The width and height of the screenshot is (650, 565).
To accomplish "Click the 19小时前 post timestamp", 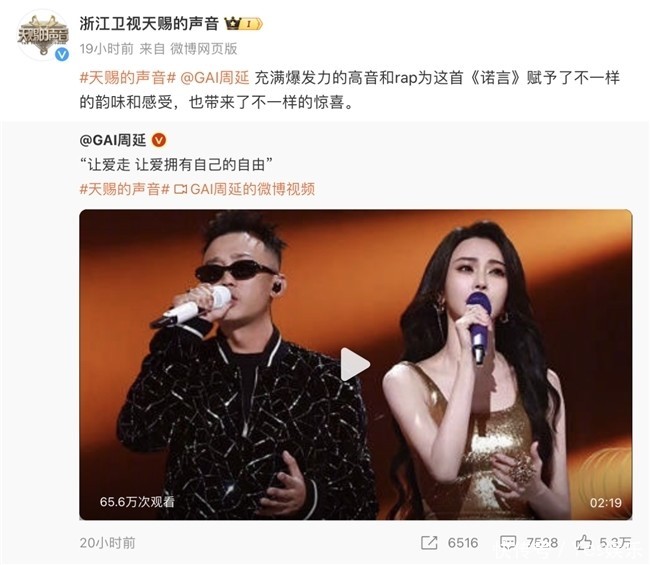I will click(x=107, y=49).
